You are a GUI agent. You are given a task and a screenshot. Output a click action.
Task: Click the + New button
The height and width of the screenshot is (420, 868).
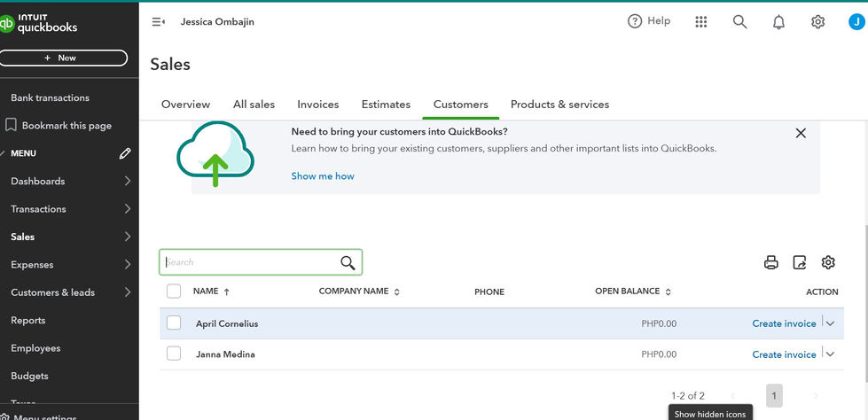coord(63,58)
